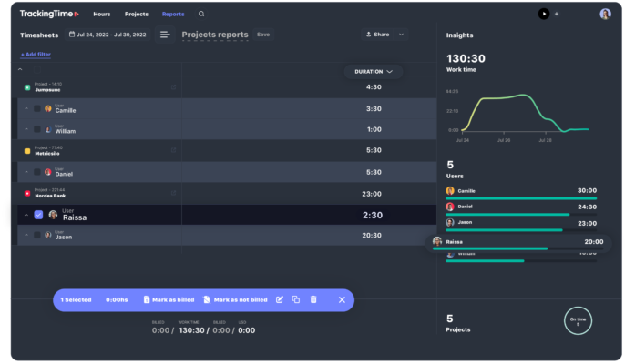This screenshot has height=364, width=625.
Task: Toggle the select-all checkbox in table header
Action: (37, 70)
